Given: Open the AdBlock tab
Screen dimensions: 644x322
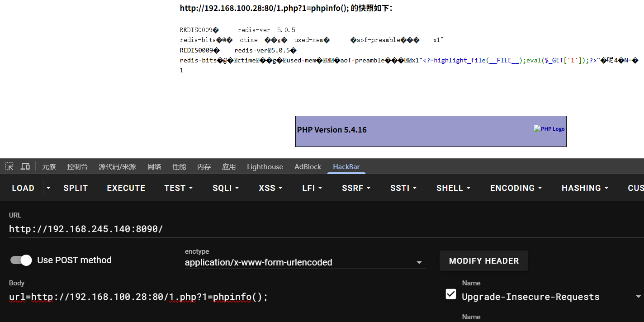Looking at the screenshot, I should point(308,166).
